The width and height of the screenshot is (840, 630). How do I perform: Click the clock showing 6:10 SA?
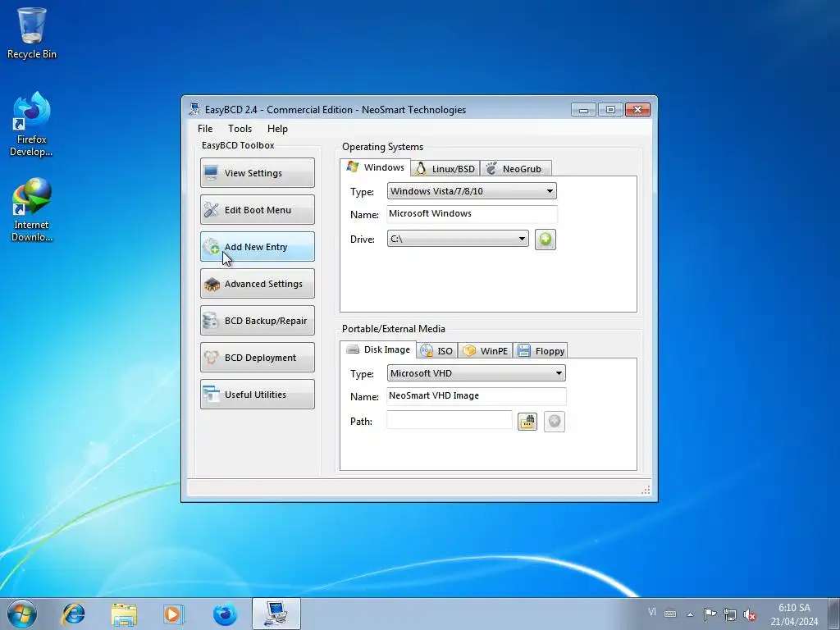pyautogui.click(x=794, y=614)
